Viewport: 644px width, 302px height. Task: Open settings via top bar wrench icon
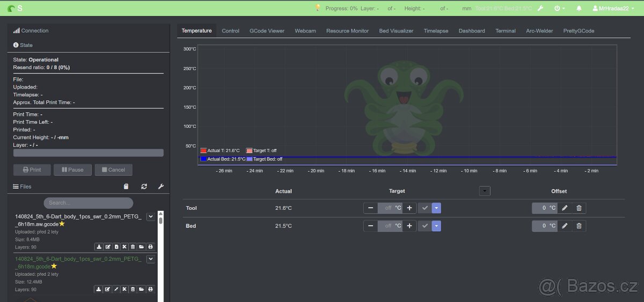[x=540, y=9]
